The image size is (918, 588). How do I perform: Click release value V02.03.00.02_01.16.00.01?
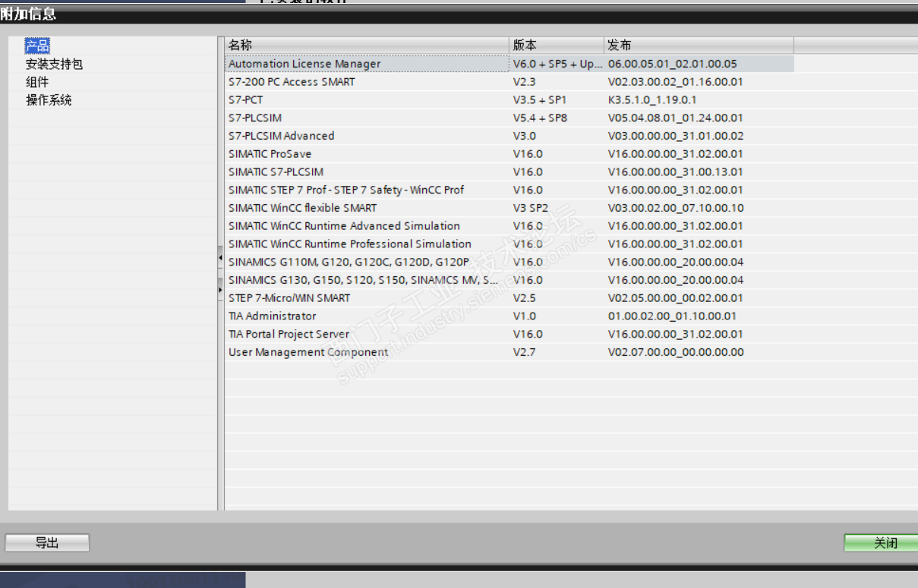(x=676, y=82)
